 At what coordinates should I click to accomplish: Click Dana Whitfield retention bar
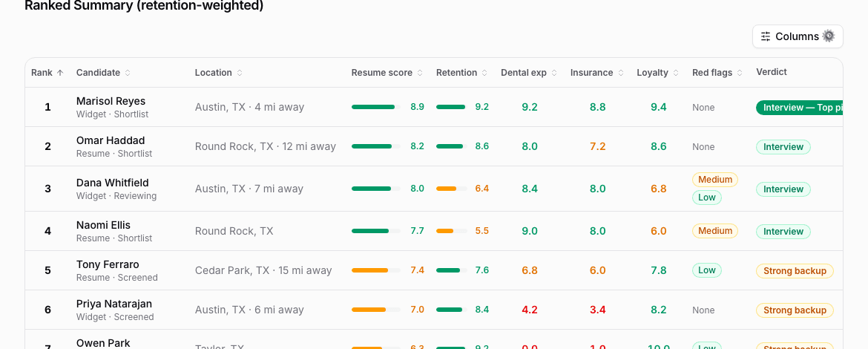pos(452,189)
